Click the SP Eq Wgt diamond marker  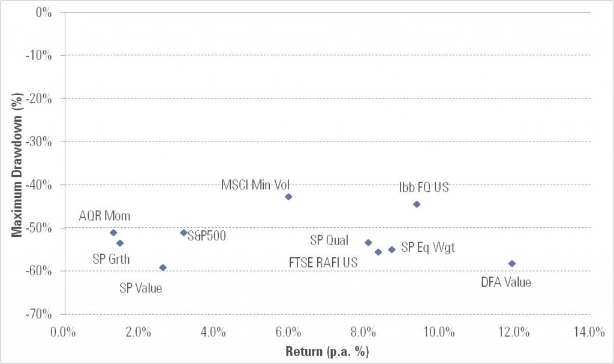pyautogui.click(x=392, y=249)
